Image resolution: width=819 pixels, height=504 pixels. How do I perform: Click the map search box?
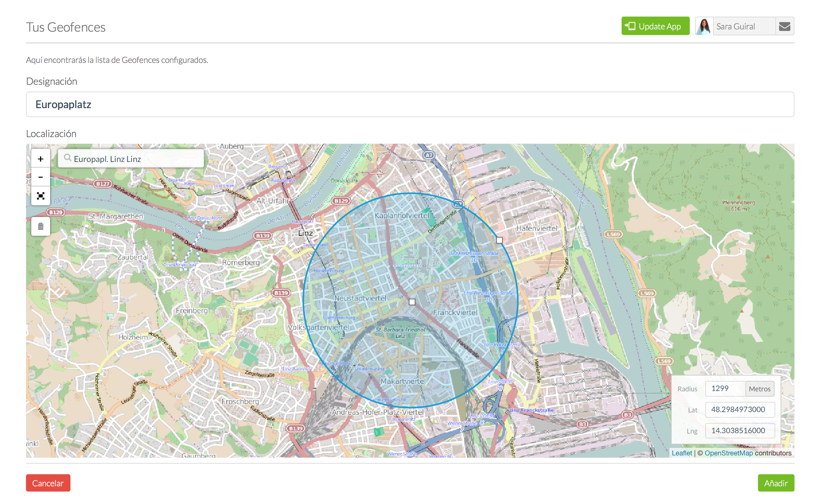coord(136,159)
